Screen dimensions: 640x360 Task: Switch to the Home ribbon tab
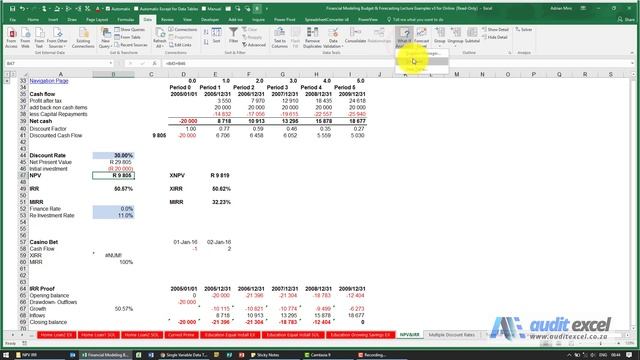33,19
